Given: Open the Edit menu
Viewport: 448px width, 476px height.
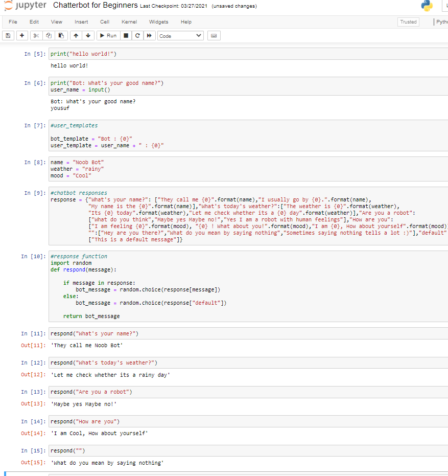Looking at the screenshot, I should pyautogui.click(x=34, y=22).
